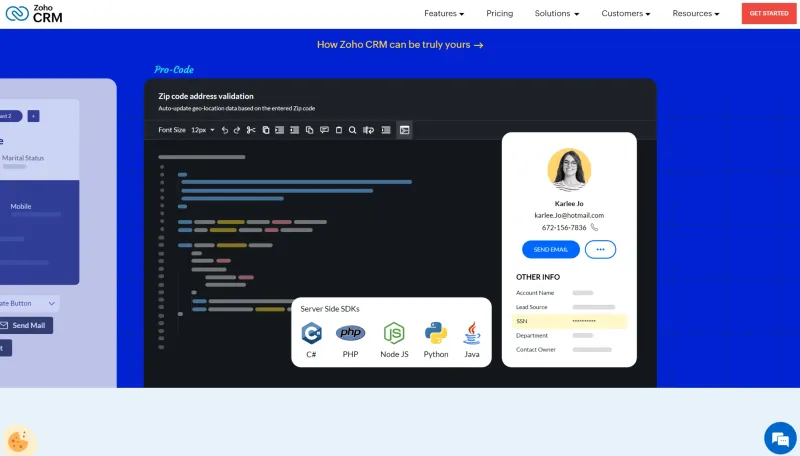The height and width of the screenshot is (456, 800).
Task: Click the plus button in left panel
Action: pyautogui.click(x=33, y=116)
